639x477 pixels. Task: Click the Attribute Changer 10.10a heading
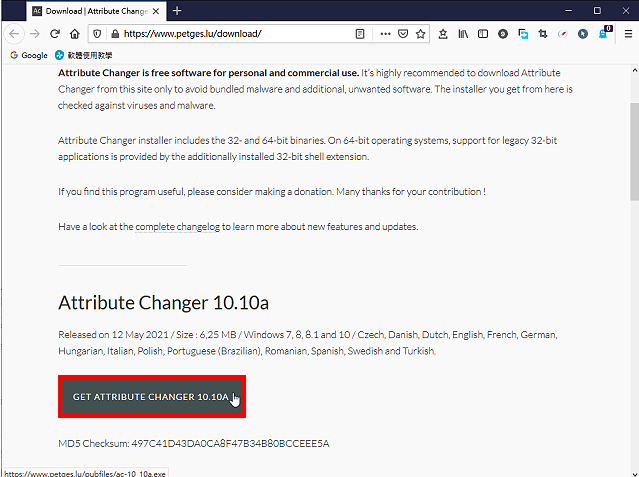coord(163,303)
